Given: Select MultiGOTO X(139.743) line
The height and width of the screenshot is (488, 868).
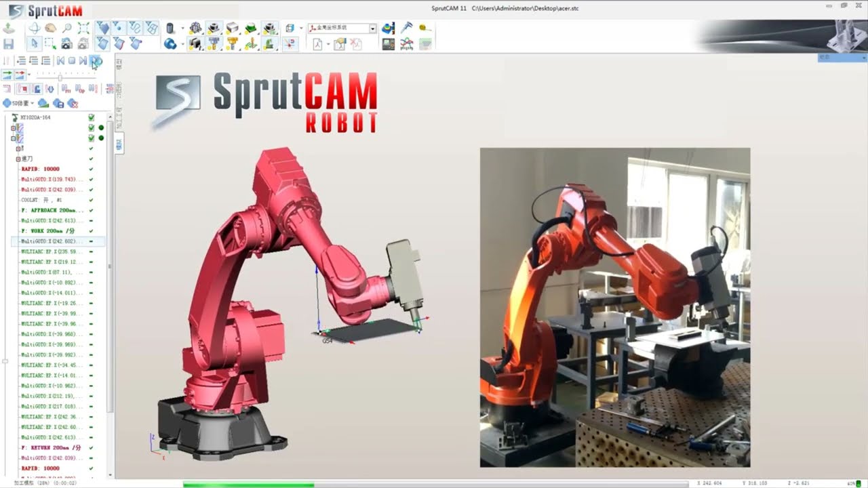Looking at the screenshot, I should click(52, 180).
